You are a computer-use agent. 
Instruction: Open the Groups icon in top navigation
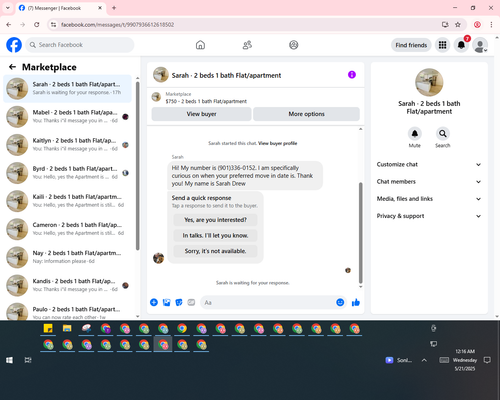(294, 45)
